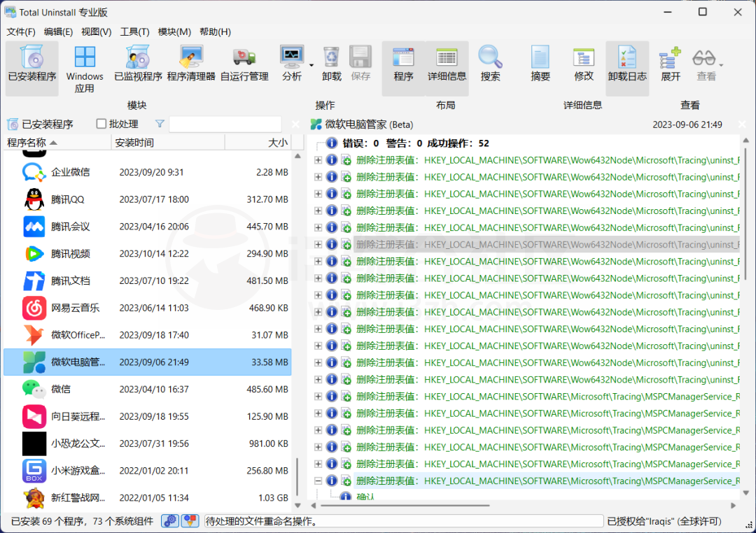Sort by 安装时间 column header
Viewport: 756px width, 533px height.
click(168, 143)
